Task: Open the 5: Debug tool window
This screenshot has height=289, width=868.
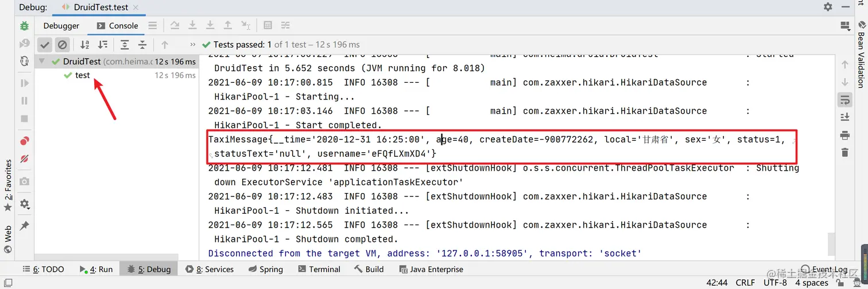Action: (149, 269)
